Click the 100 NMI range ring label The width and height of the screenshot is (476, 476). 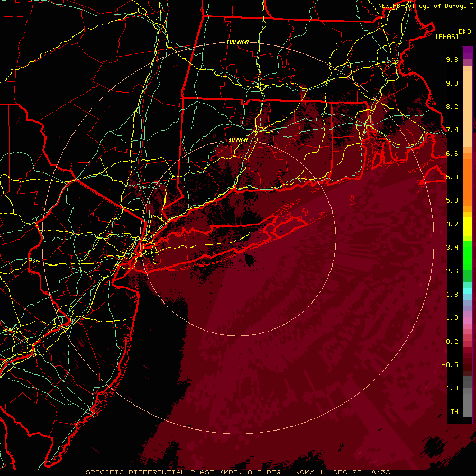[x=237, y=42]
